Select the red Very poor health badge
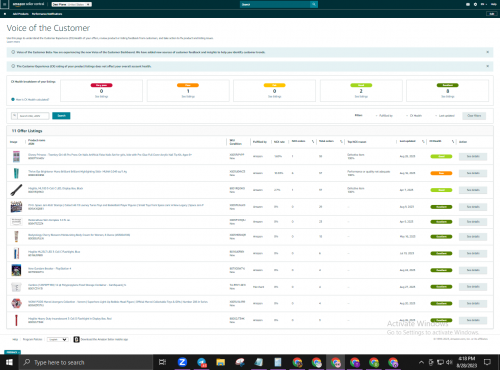500x370 pixels. [101, 85]
